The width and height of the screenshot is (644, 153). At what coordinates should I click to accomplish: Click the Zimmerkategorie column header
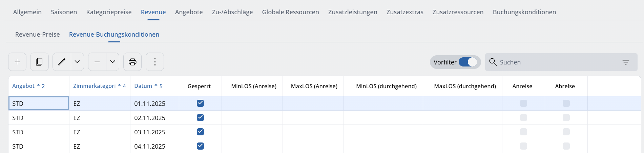click(95, 86)
